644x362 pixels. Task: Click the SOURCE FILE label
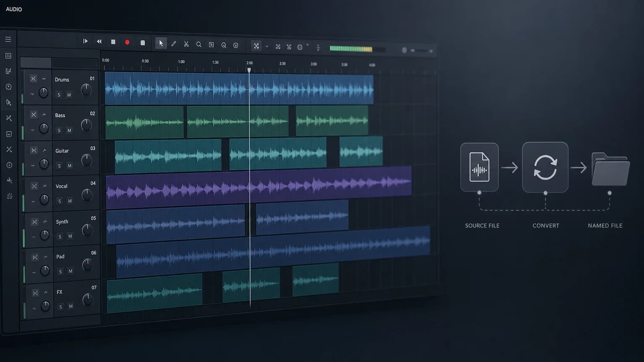(x=482, y=225)
